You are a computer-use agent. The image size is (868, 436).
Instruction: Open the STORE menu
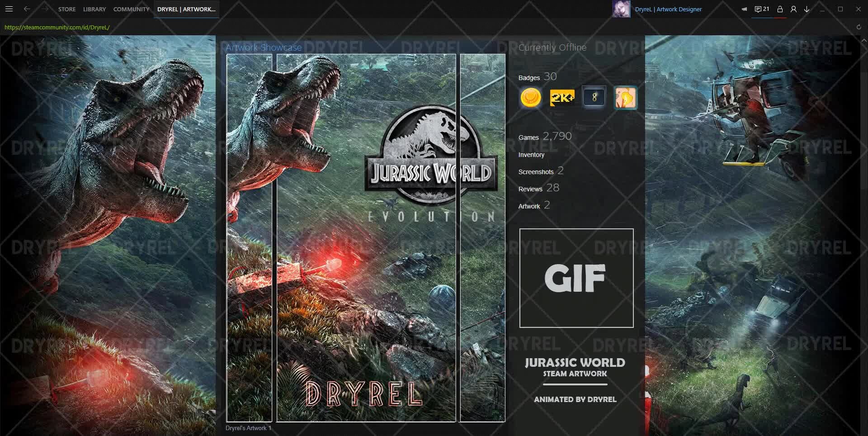click(x=66, y=9)
